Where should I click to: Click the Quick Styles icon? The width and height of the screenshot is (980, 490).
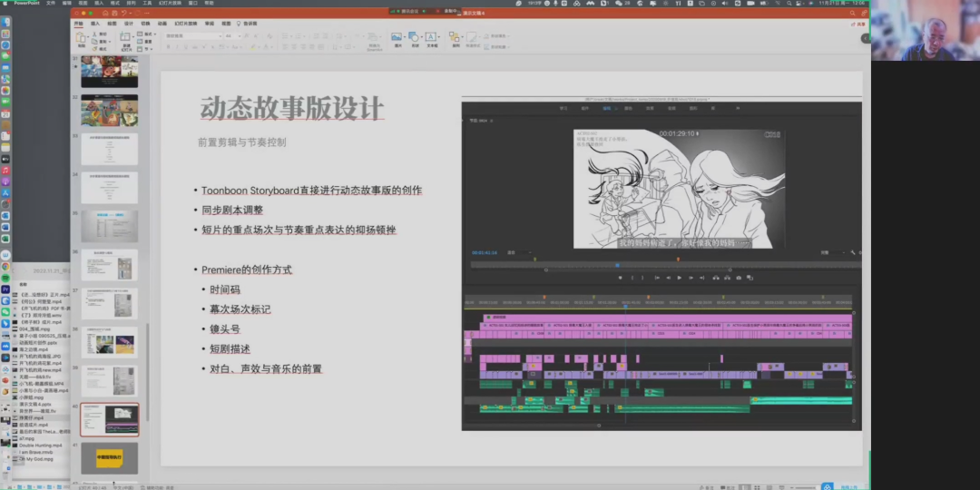[x=472, y=37]
